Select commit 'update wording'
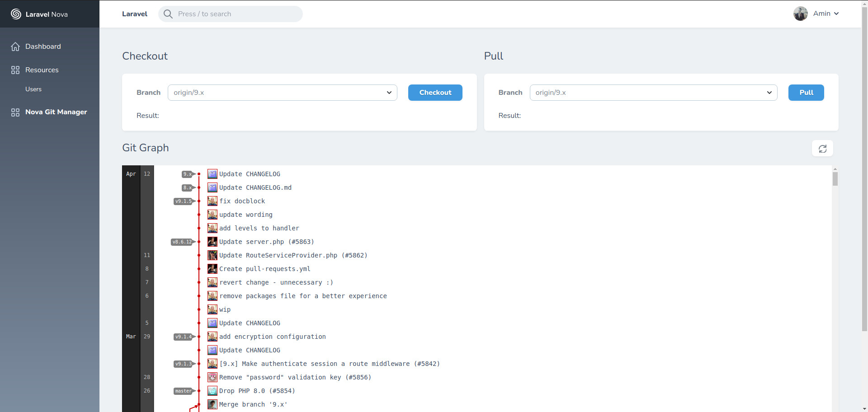Viewport: 868px width, 412px height. tap(246, 215)
